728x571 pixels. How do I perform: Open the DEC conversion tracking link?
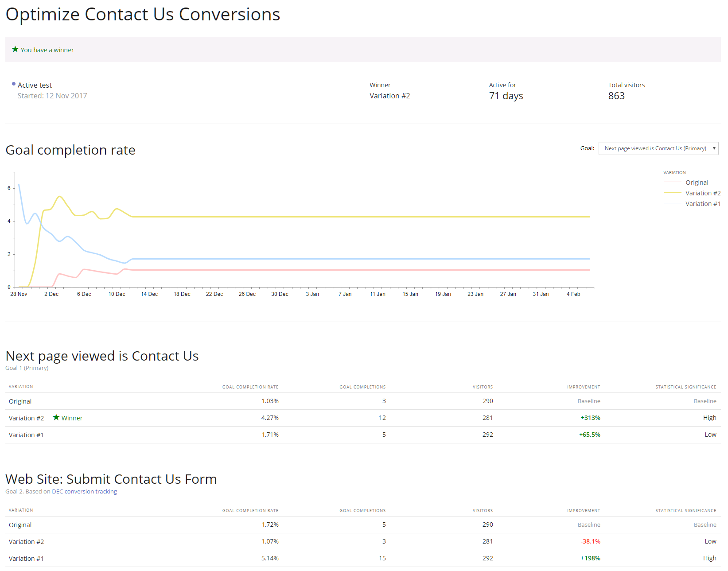point(84,491)
